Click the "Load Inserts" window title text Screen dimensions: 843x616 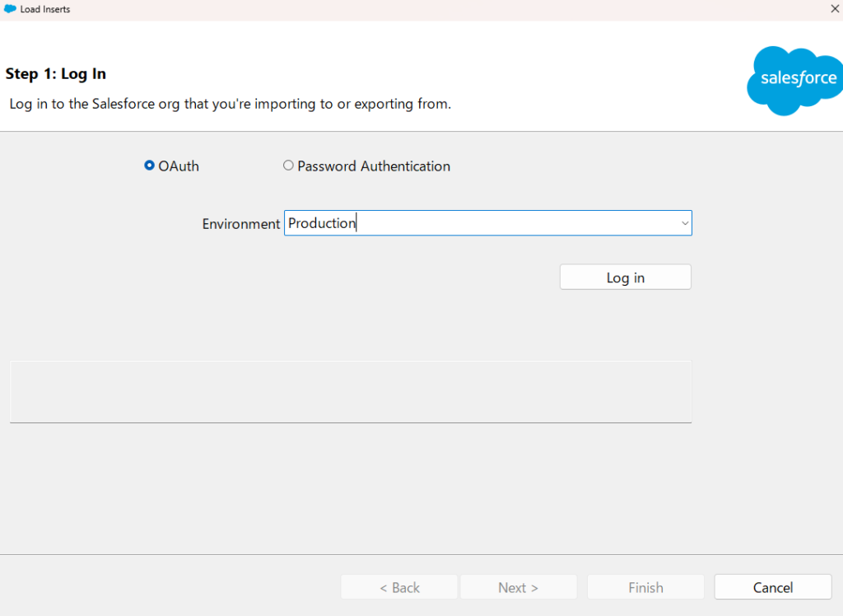(x=45, y=9)
